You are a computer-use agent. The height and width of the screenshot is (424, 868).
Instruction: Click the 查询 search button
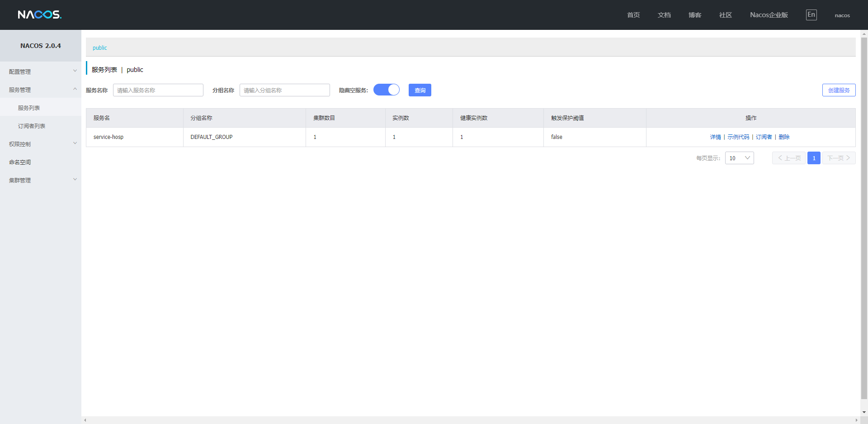420,90
